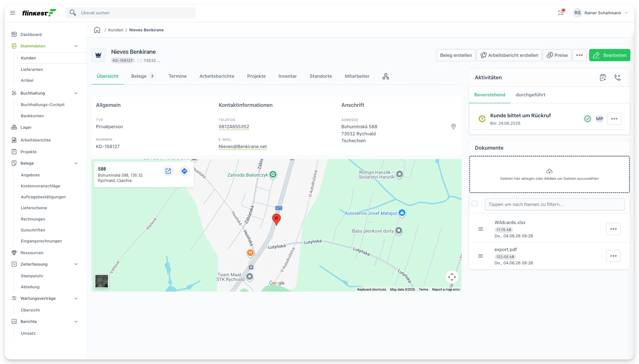Open the Preise button
639x364 pixels.
(x=557, y=55)
